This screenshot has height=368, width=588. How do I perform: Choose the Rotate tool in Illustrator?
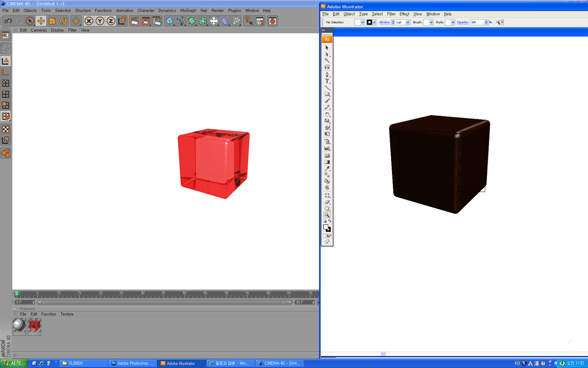pyautogui.click(x=327, y=114)
